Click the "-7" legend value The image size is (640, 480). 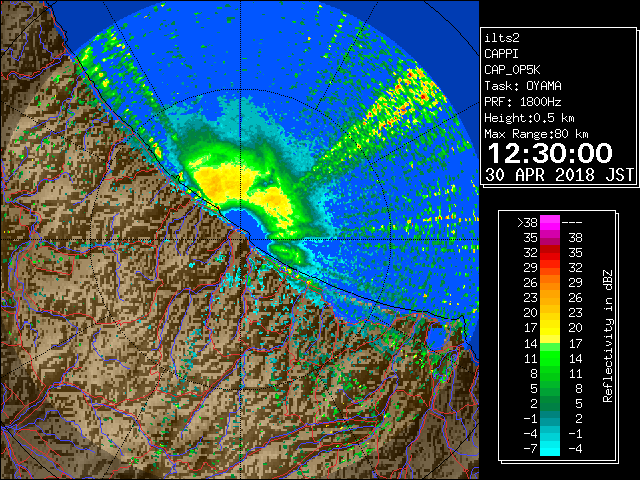coord(530,449)
